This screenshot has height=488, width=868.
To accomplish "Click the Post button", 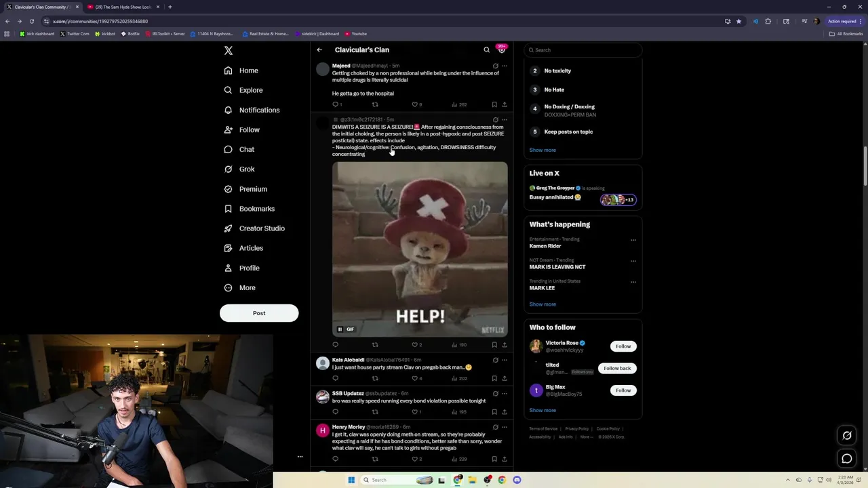I will coord(259,313).
